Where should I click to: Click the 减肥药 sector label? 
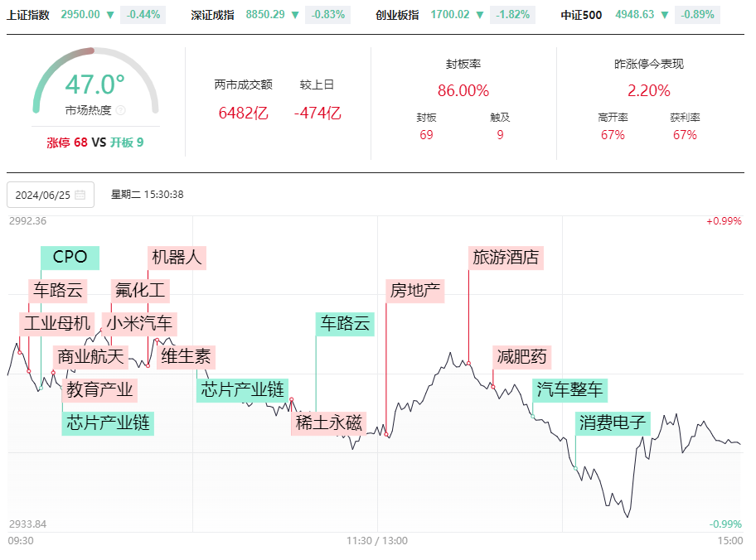tap(521, 358)
